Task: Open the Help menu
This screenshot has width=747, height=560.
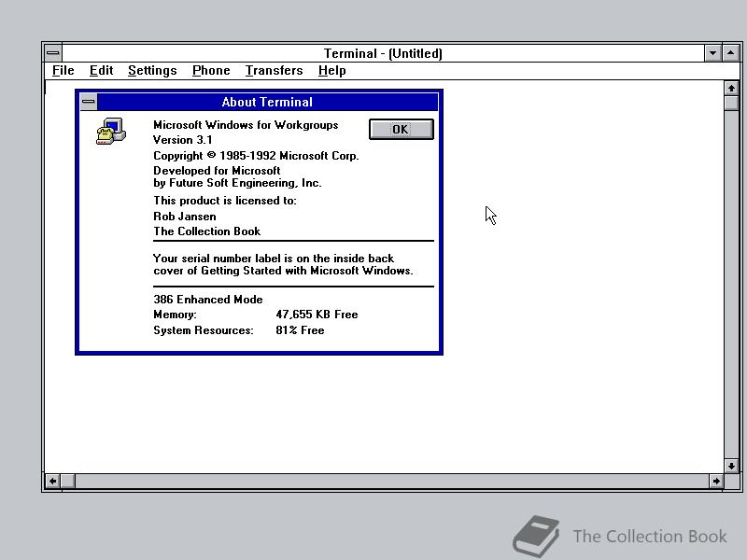Action: [332, 71]
